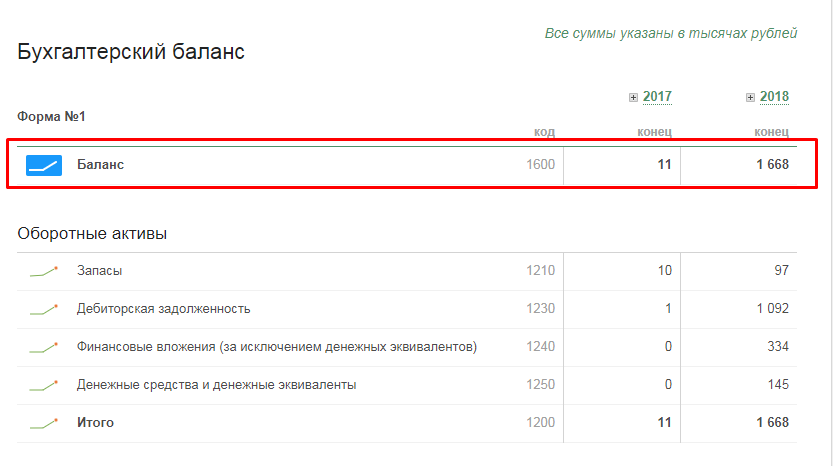Click the Форма №1 label
833x466 pixels.
point(51,116)
